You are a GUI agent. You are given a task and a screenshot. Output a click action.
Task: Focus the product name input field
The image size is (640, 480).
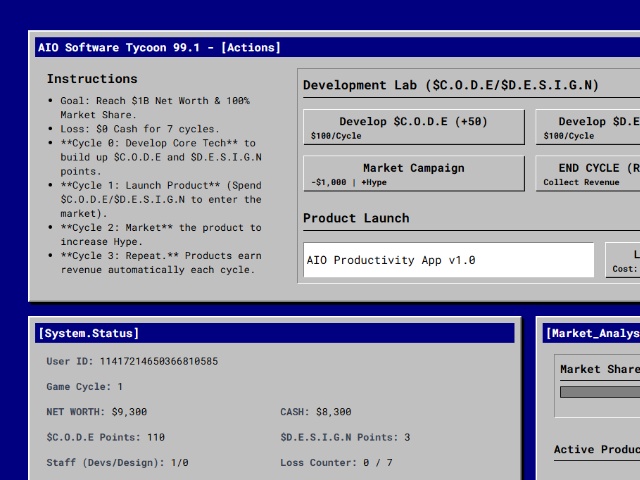coord(449,260)
